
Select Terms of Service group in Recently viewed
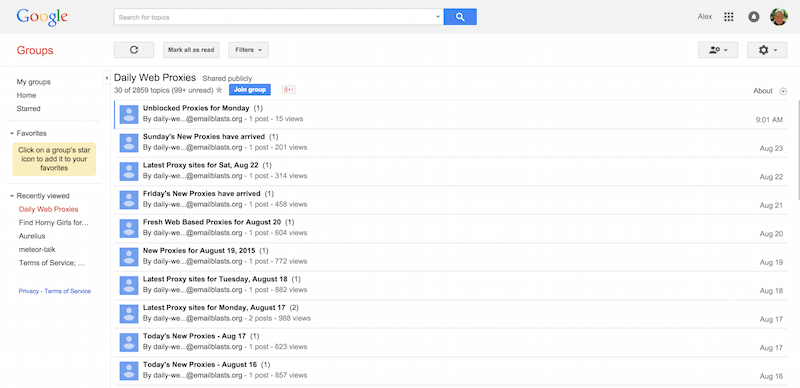click(x=52, y=263)
